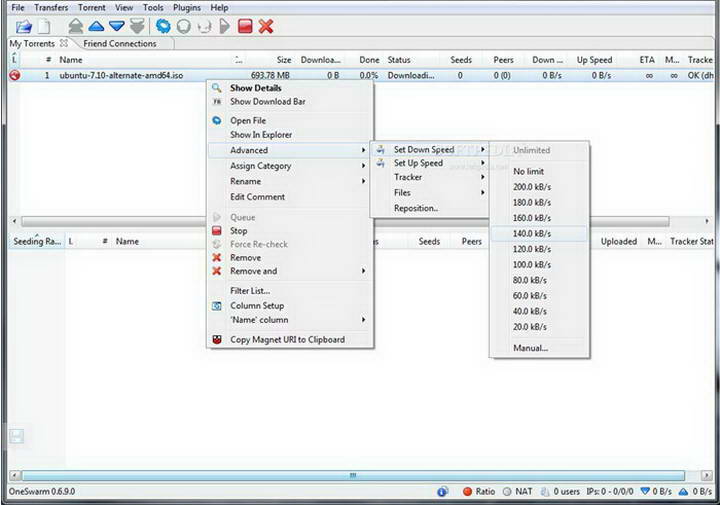The image size is (720, 505).
Task: Open the Transfers menu
Action: click(x=51, y=8)
